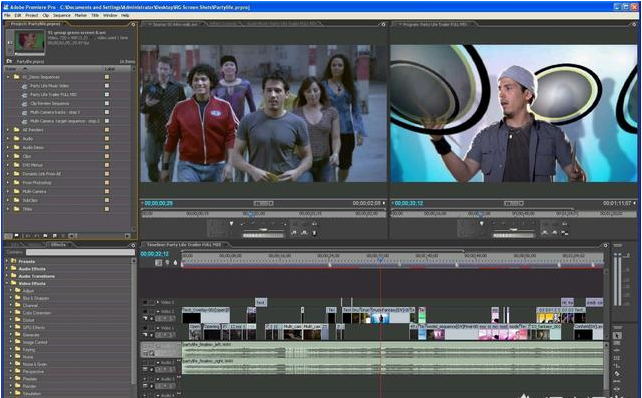Toggle Video 3 track output eye
Screen dimensions: 642x398
click(145, 302)
